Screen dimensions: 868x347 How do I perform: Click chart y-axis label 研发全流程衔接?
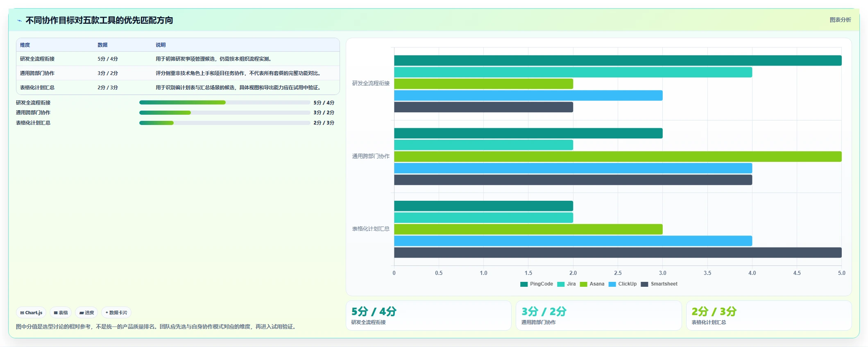(371, 84)
